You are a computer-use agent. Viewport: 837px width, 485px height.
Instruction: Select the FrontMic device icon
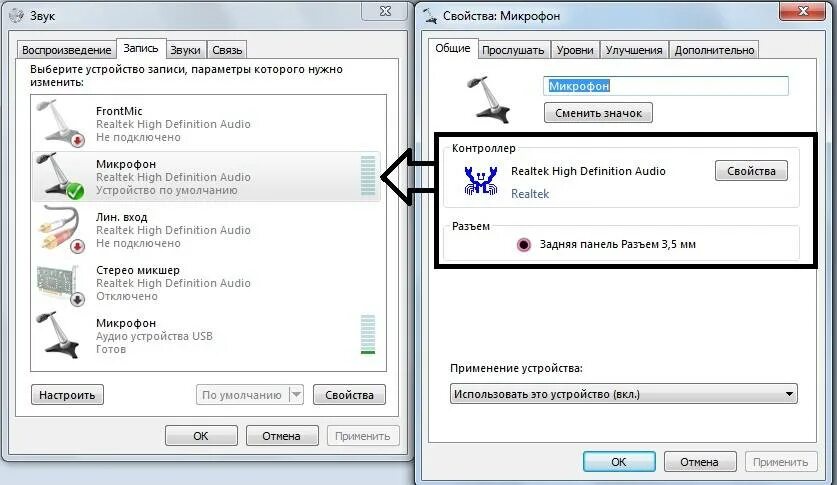point(61,123)
